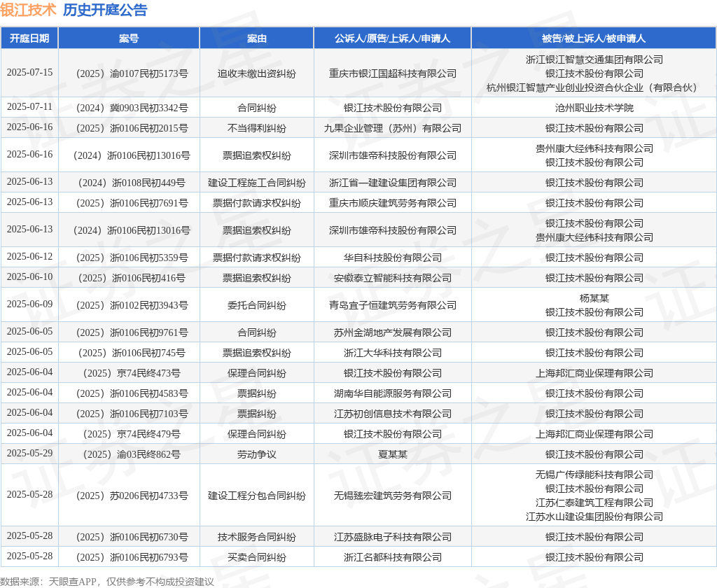Image resolution: width=717 pixels, height=588 pixels.
Task: Click the date cell 2025-05-29
Action: point(29,454)
